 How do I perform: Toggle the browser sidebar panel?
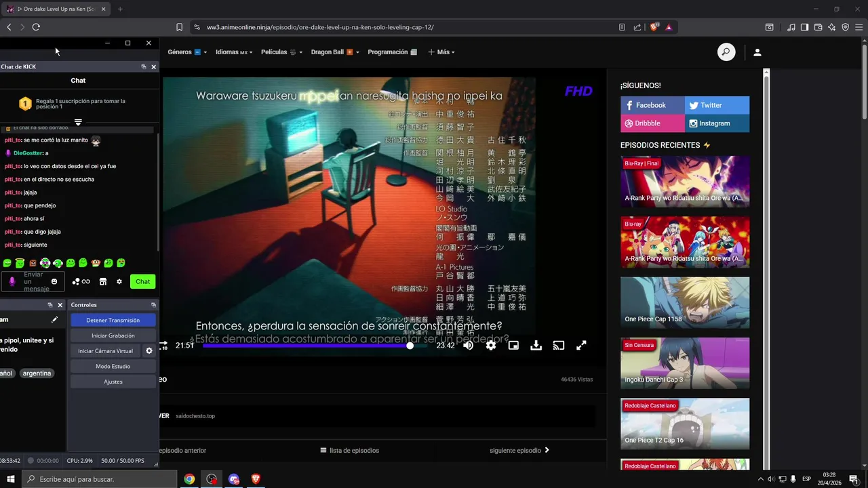(x=804, y=27)
